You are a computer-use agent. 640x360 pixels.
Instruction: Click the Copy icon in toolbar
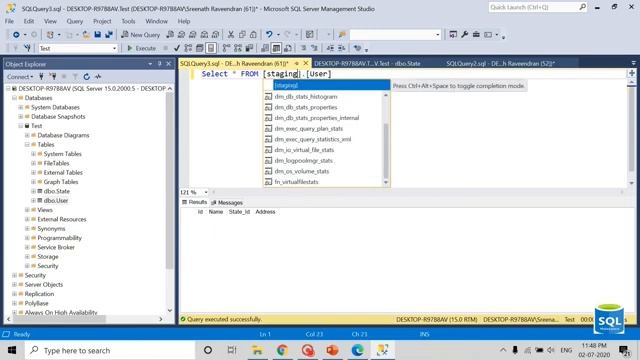coord(242,35)
